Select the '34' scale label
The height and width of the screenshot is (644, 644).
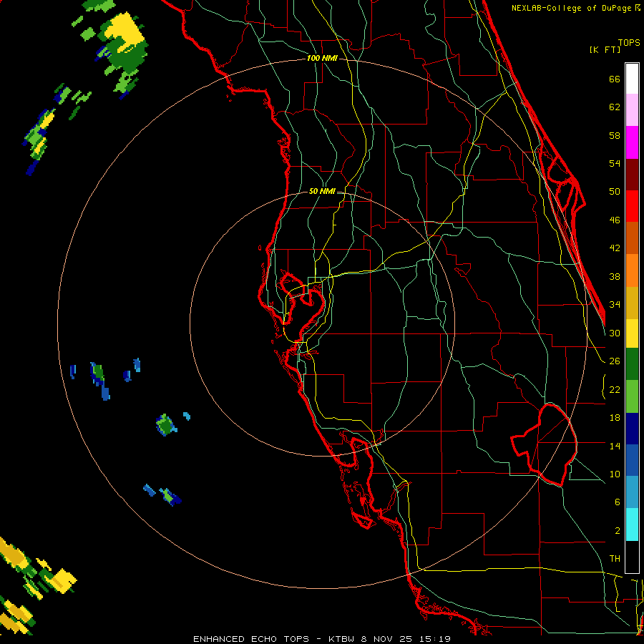pyautogui.click(x=615, y=305)
